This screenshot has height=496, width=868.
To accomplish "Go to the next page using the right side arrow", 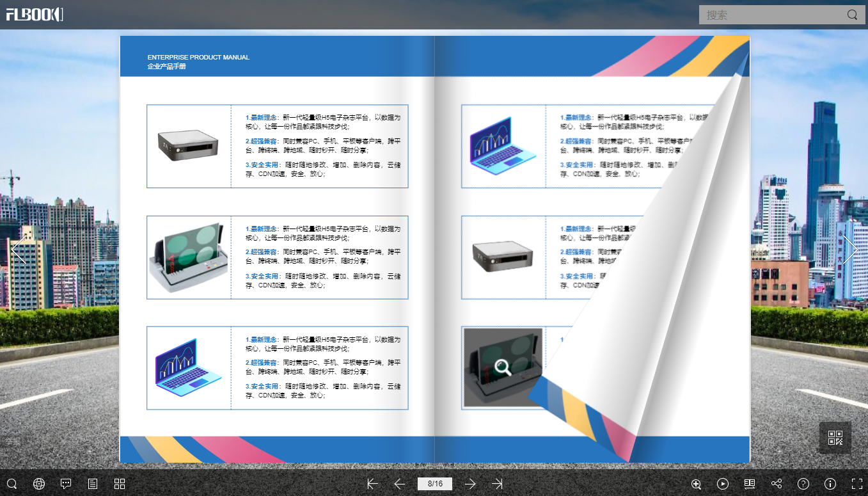I will (849, 250).
